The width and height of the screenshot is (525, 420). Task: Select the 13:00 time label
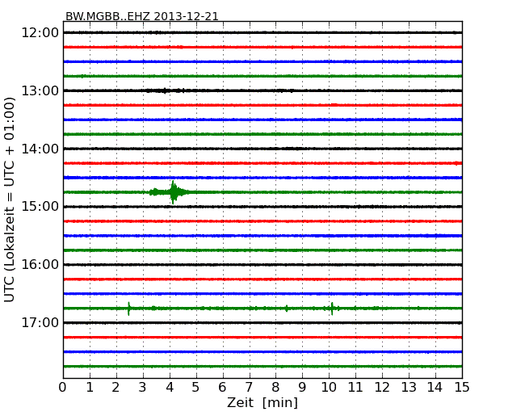[x=40, y=90]
